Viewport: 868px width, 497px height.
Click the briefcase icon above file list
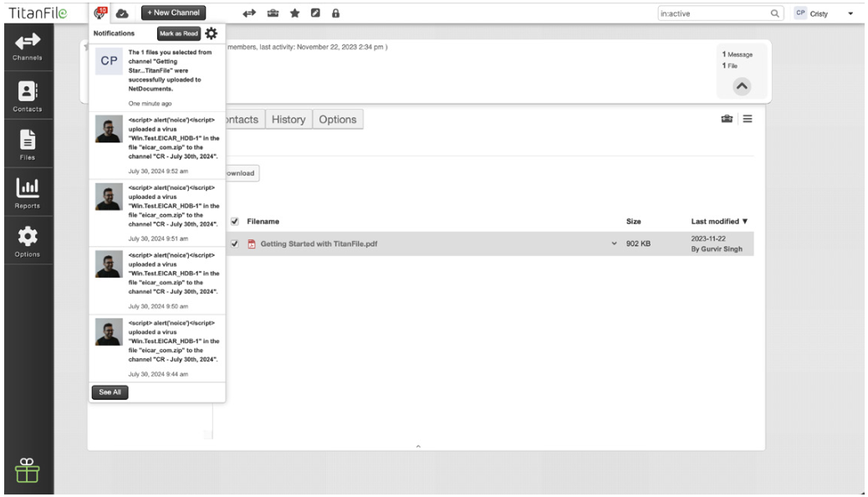(x=727, y=119)
